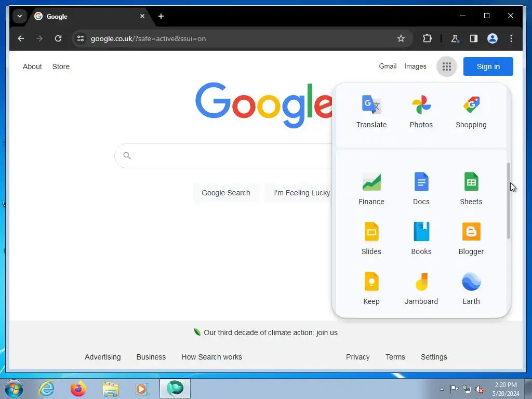Open Chrome Labs flask icon

[x=455, y=38]
